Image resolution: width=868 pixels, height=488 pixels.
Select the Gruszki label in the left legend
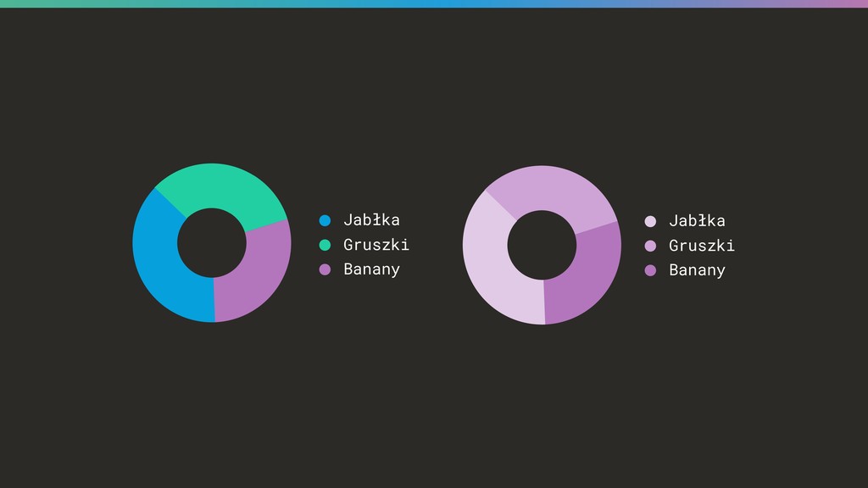click(376, 245)
